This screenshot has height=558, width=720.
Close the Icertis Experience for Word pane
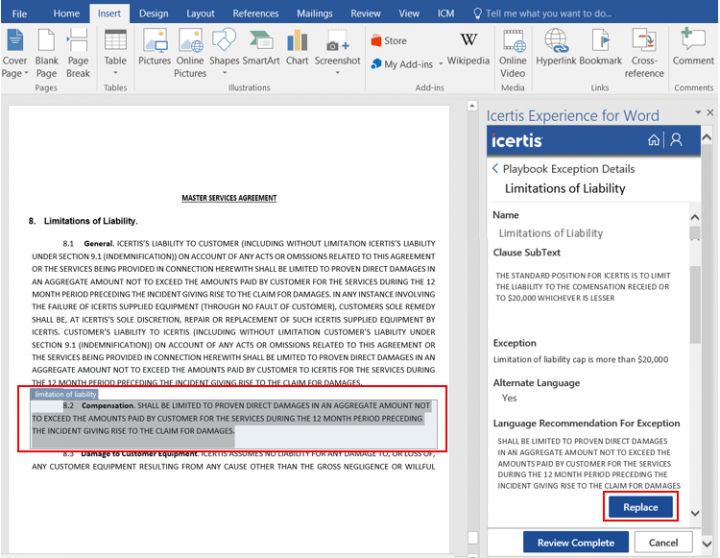point(710,112)
